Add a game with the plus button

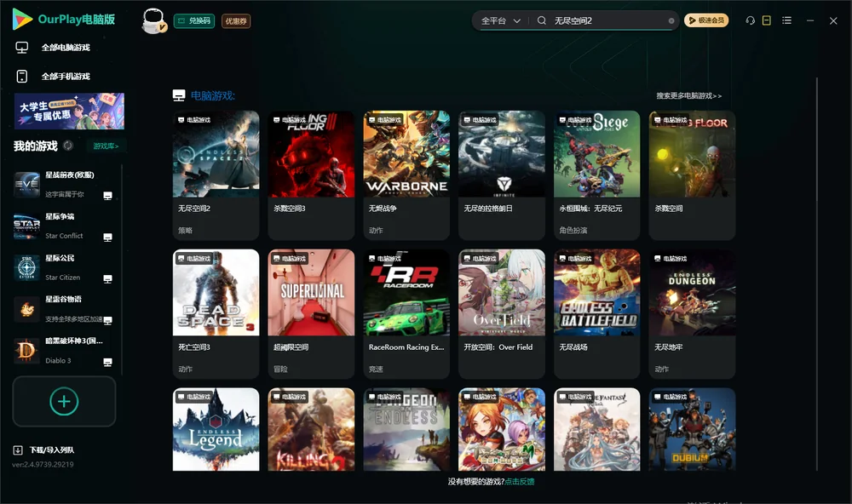coord(64,401)
